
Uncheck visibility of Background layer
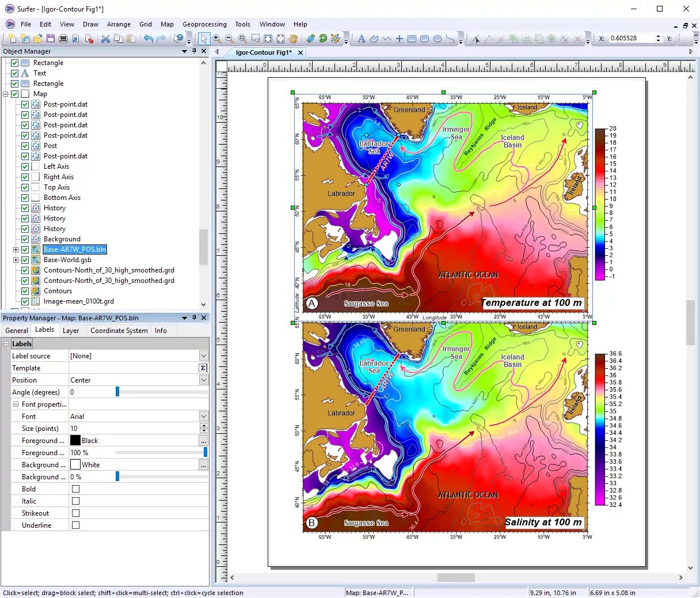(25, 239)
